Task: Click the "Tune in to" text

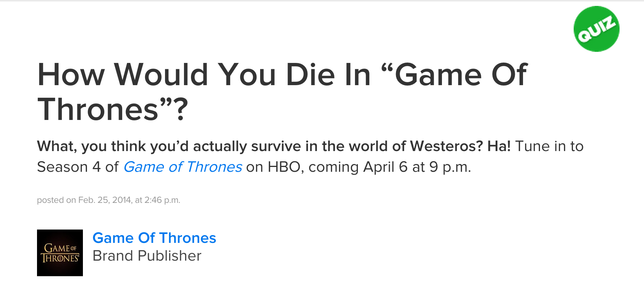Action: click(549, 146)
